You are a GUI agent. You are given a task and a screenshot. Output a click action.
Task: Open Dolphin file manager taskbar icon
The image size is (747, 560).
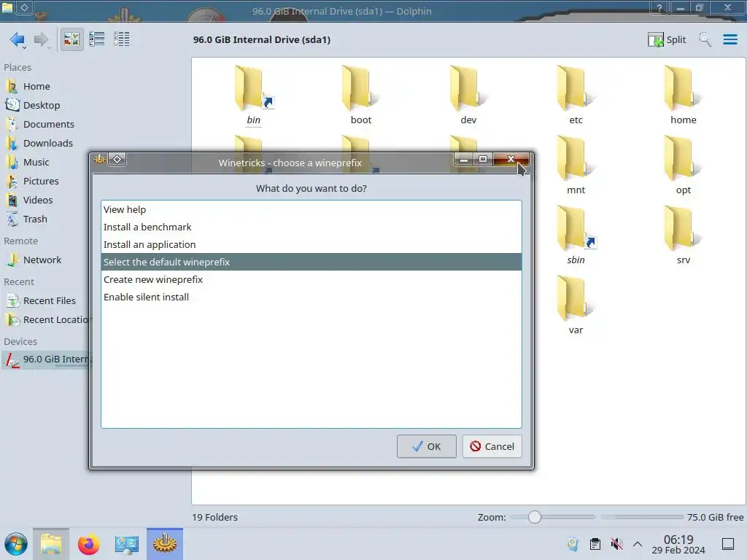coord(51,544)
